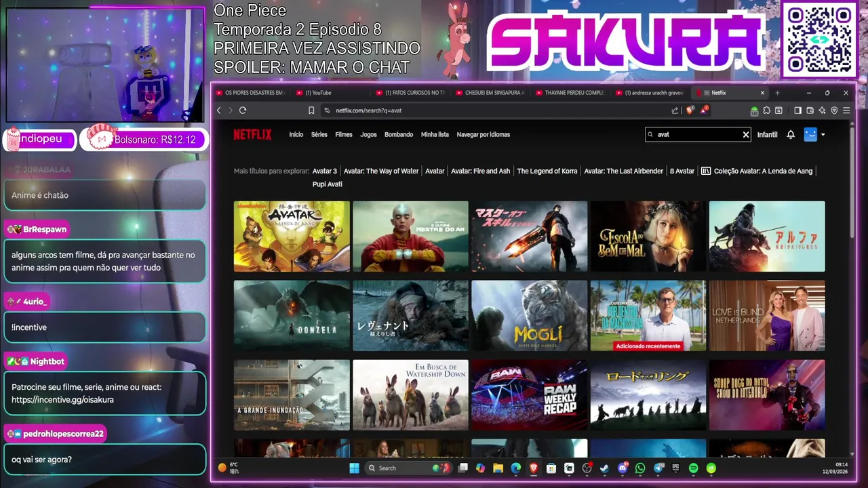Open Epic Games from the taskbar

tap(675, 468)
